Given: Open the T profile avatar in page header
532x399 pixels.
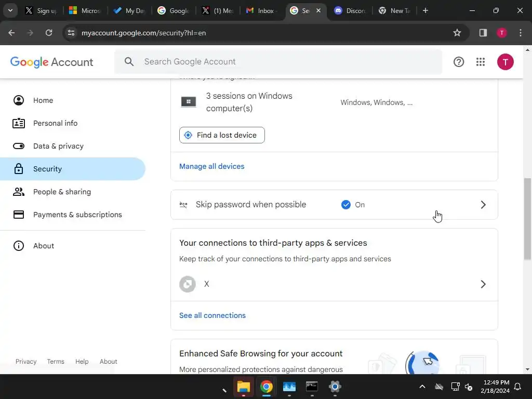Looking at the screenshot, I should [505, 62].
